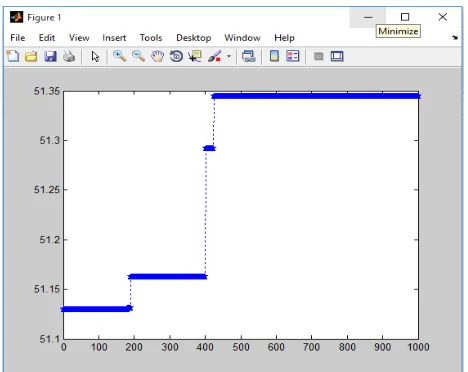Print the figure with the printer icon
Viewport: 468px width, 372px height.
pos(69,56)
